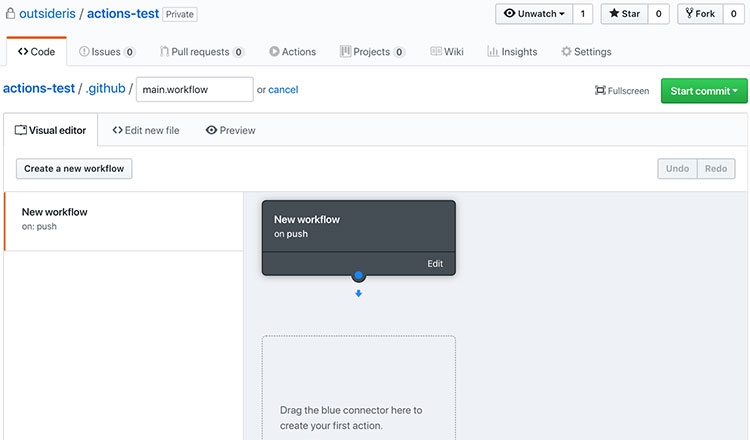Open the Unwatch dropdown

(534, 14)
